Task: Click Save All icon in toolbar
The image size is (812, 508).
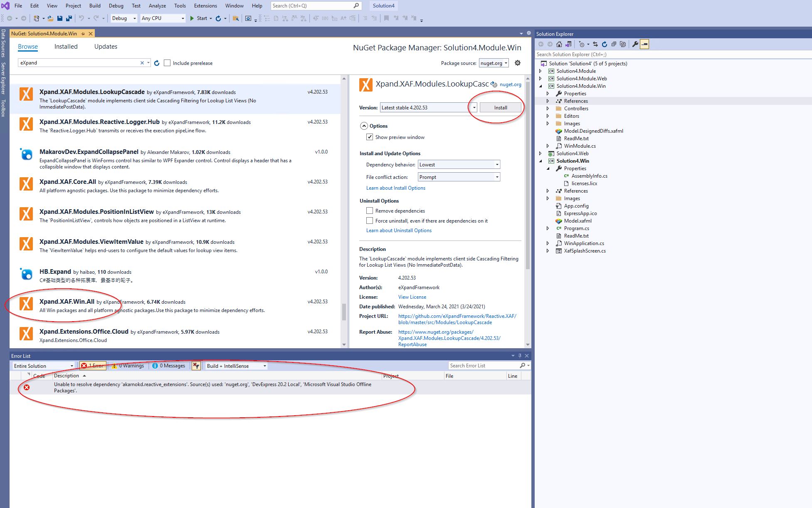Action: click(69, 18)
